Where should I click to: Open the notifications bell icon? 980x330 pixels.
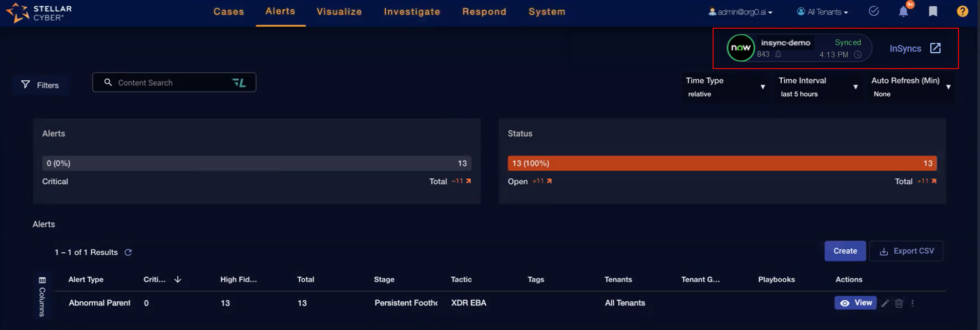pyautogui.click(x=903, y=12)
